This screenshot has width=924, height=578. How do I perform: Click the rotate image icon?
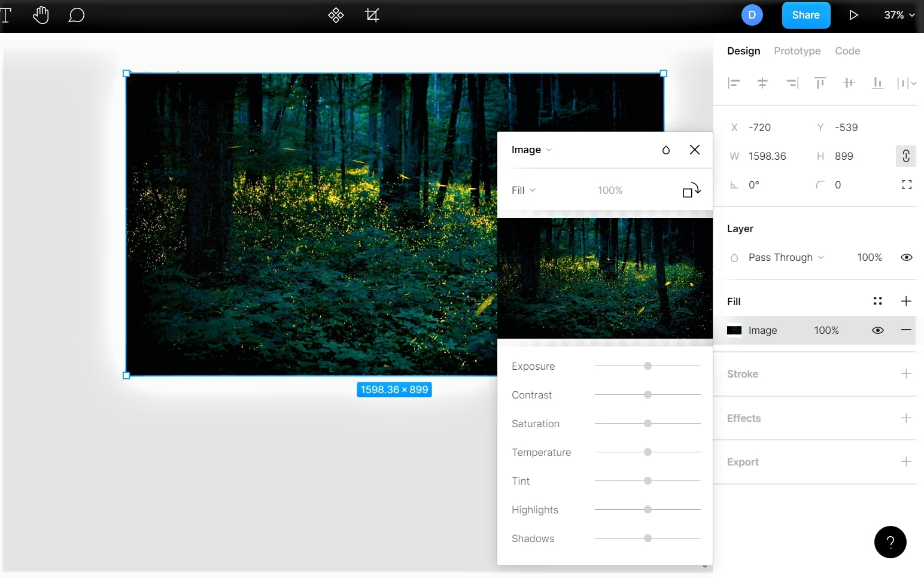(x=691, y=190)
